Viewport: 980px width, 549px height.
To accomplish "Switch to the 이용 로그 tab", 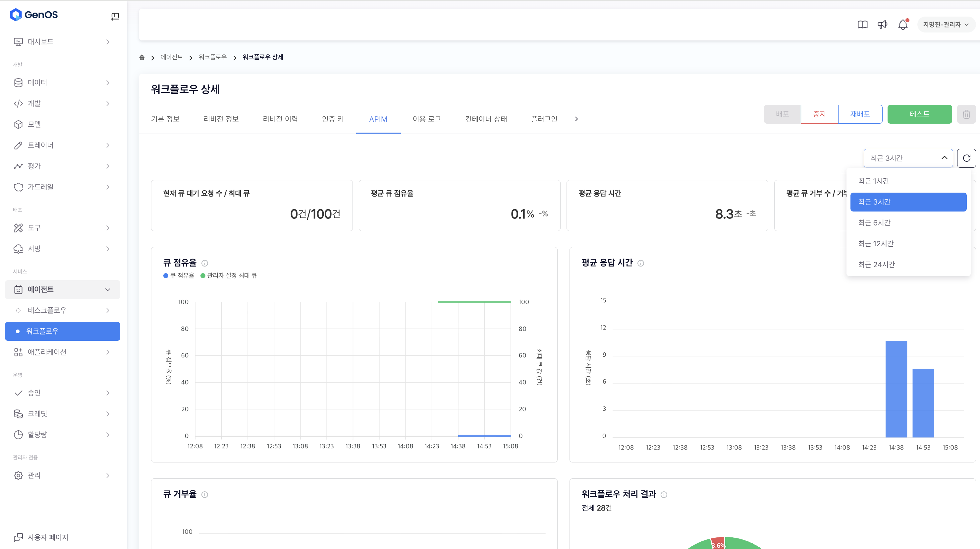I will click(x=427, y=119).
